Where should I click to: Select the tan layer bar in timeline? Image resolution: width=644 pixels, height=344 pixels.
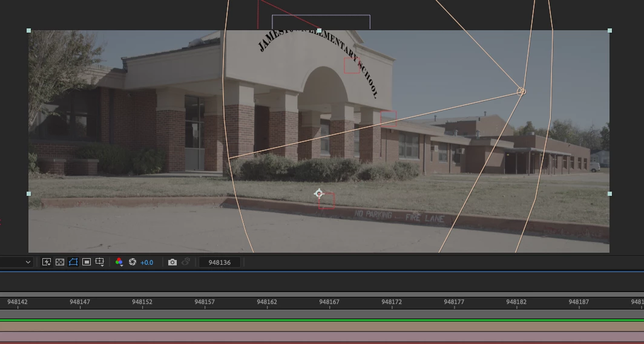pos(322,327)
